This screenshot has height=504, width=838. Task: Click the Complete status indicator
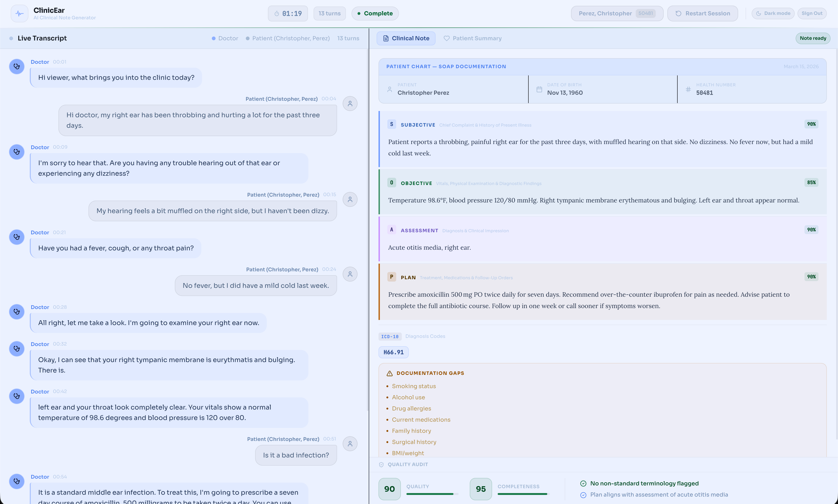pyautogui.click(x=375, y=13)
